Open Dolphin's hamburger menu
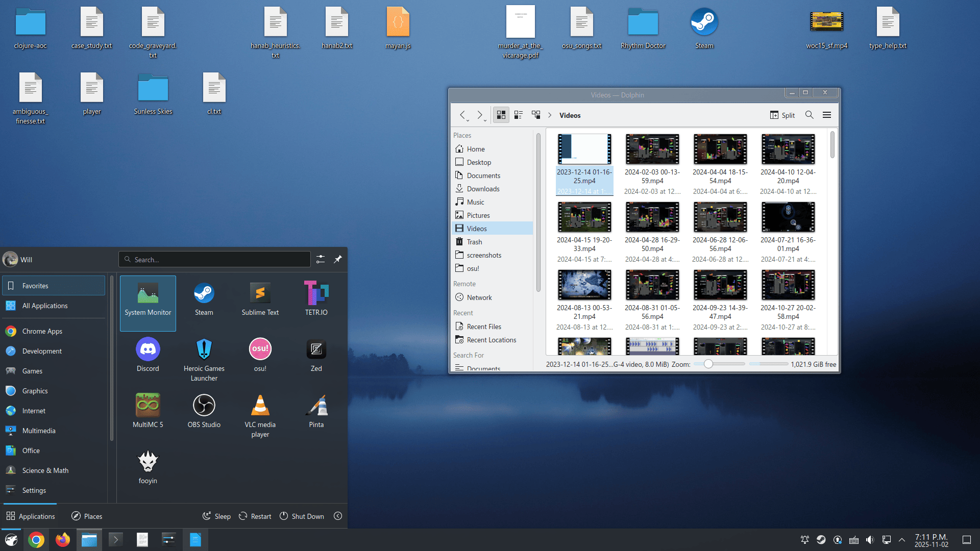This screenshot has width=980, height=551. point(827,115)
